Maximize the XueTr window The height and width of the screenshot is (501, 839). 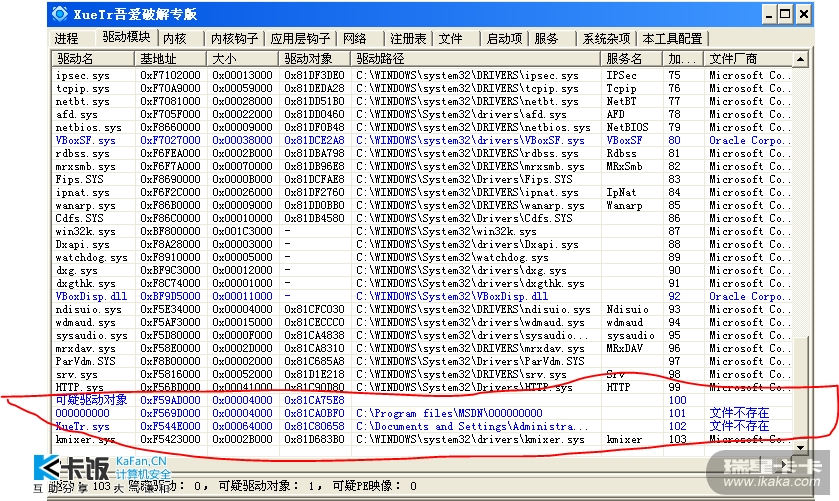click(785, 14)
